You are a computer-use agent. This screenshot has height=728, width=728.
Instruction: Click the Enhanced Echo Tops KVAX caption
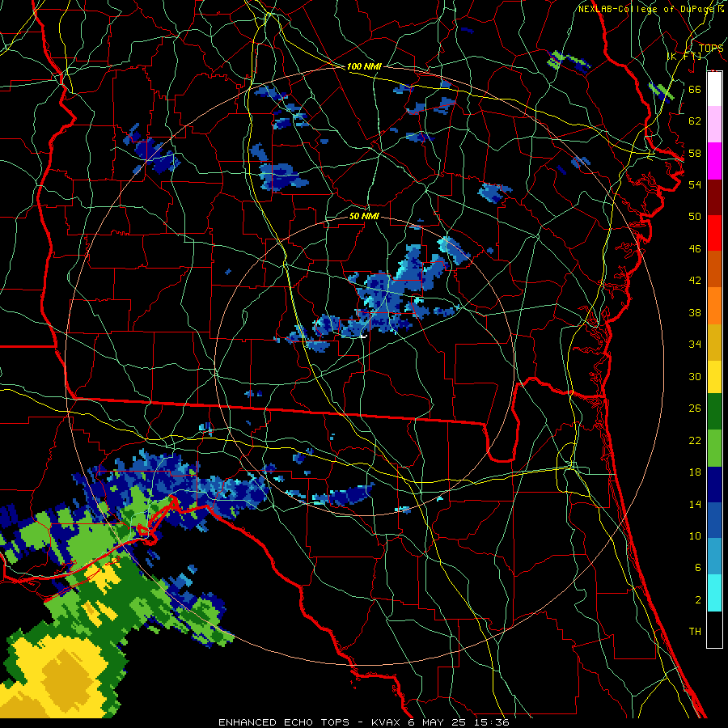coord(363,722)
